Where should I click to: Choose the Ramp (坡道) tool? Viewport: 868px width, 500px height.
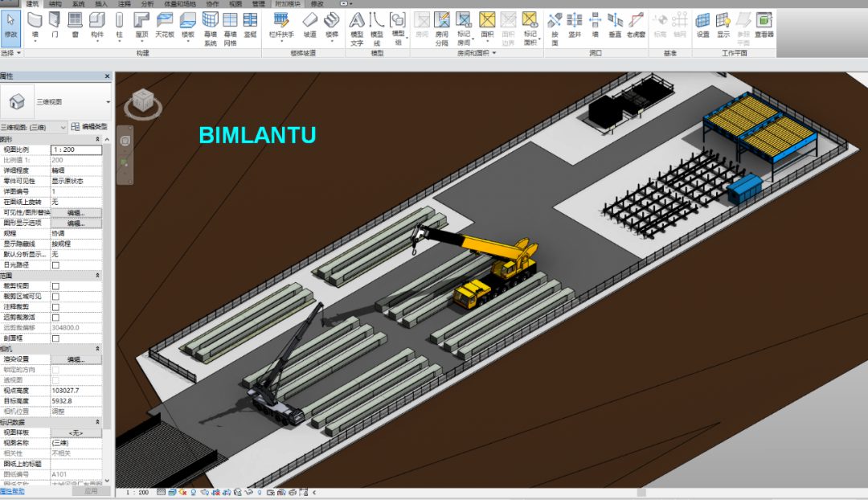310,26
